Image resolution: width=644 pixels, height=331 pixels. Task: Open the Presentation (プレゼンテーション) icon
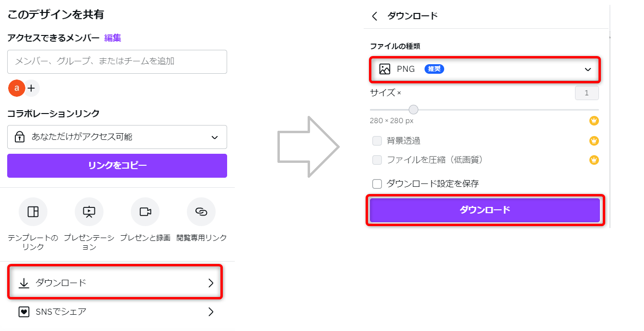point(89,212)
